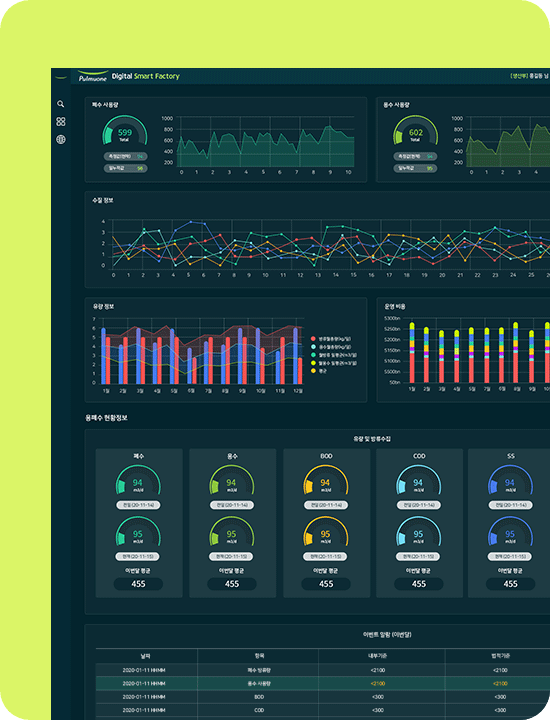550x720 pixels.
Task: Toggle the red legend dot in flow chart
Action: [x=314, y=339]
